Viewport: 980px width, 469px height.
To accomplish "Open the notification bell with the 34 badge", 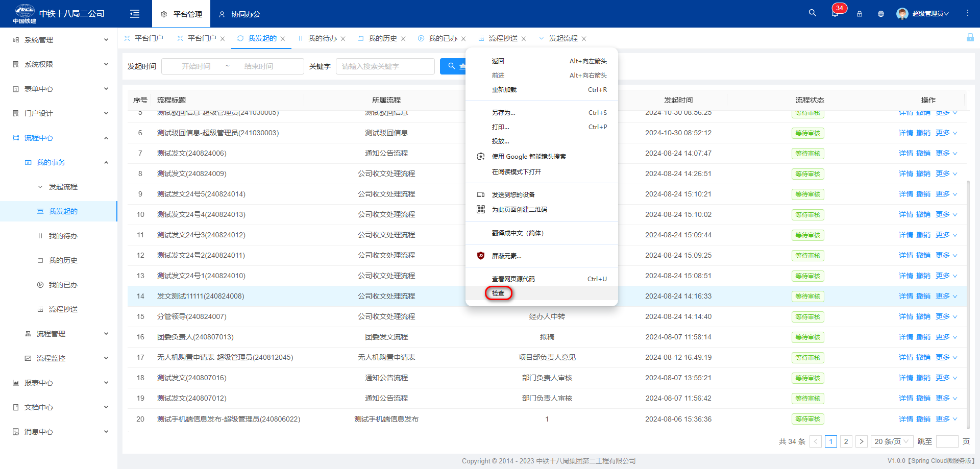I will coord(835,14).
